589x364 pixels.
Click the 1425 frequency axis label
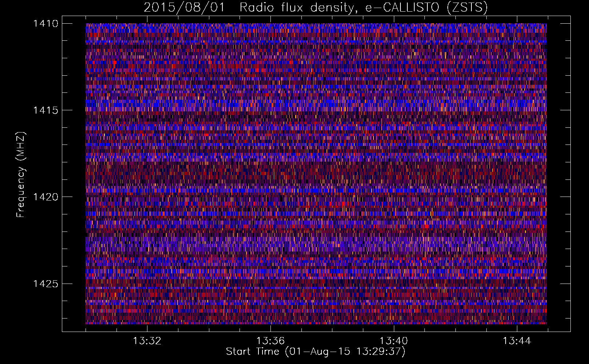click(x=45, y=284)
